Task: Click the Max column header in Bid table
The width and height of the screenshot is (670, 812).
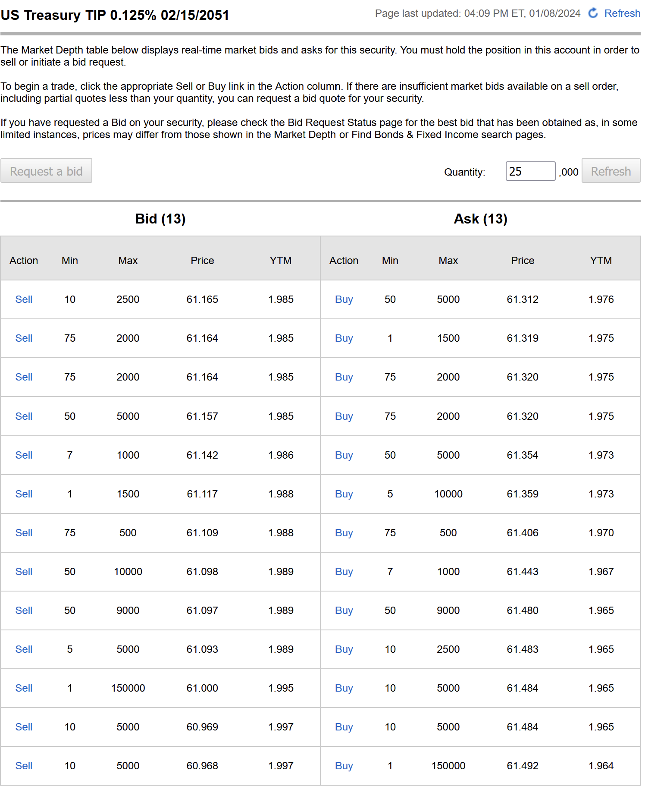Action: [128, 261]
